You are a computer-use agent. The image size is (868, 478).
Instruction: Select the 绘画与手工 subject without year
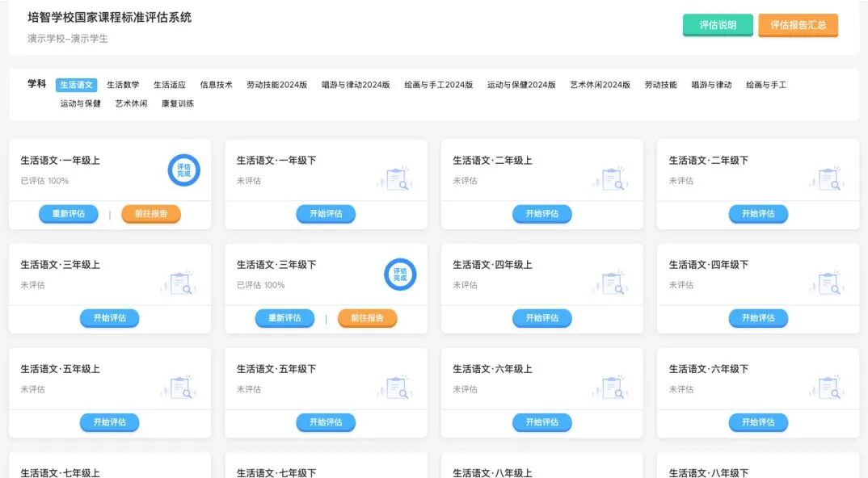(766, 85)
